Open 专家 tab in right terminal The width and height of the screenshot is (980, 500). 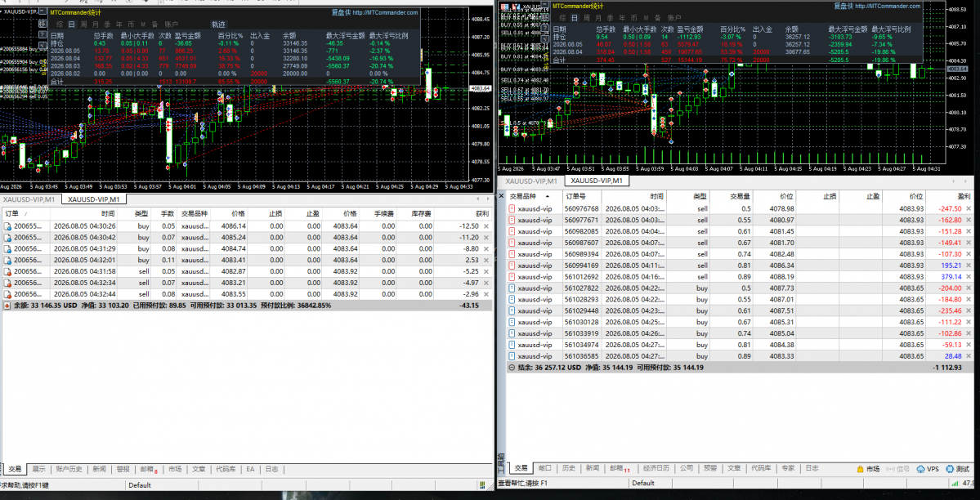coord(788,468)
